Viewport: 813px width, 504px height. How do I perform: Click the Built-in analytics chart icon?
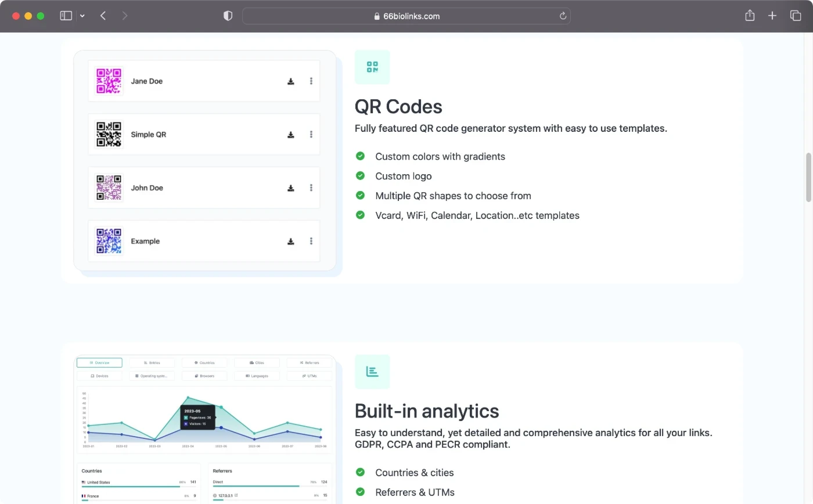pyautogui.click(x=372, y=372)
